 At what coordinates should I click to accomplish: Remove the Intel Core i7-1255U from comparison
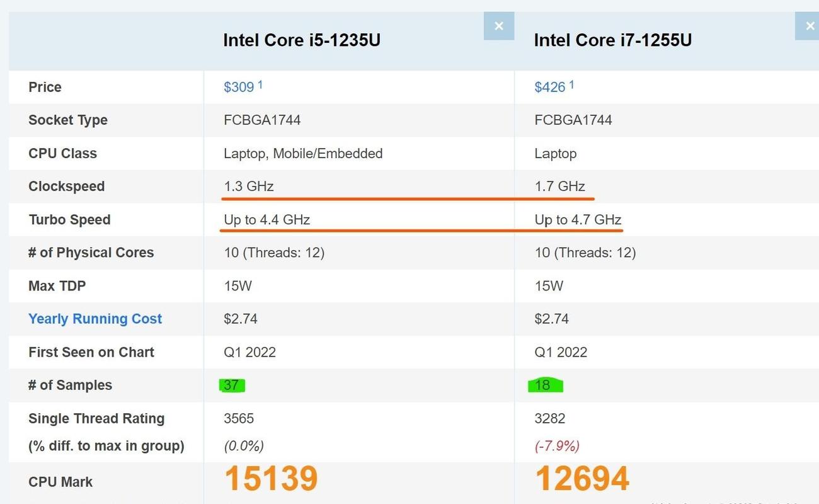tap(809, 26)
